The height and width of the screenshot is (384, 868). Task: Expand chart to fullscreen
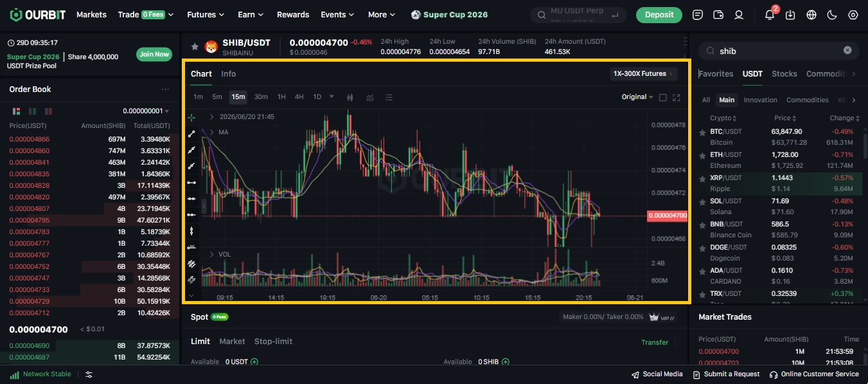click(676, 97)
